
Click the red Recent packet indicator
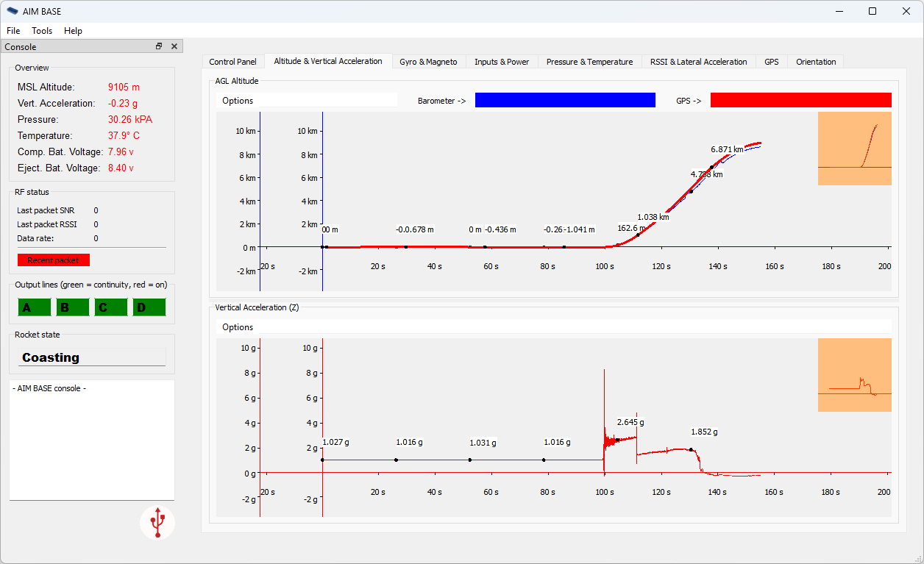(x=53, y=260)
